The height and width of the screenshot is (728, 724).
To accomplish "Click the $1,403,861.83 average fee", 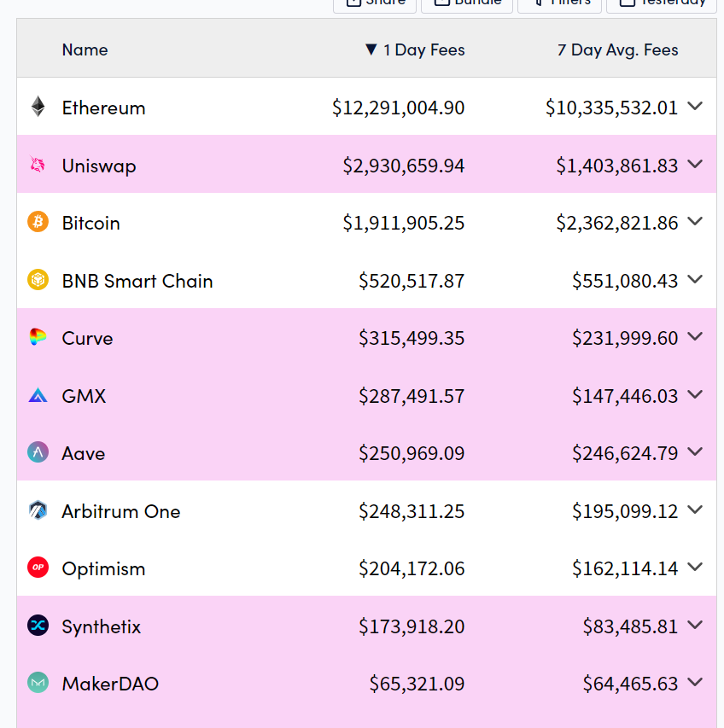I will click(x=617, y=166).
